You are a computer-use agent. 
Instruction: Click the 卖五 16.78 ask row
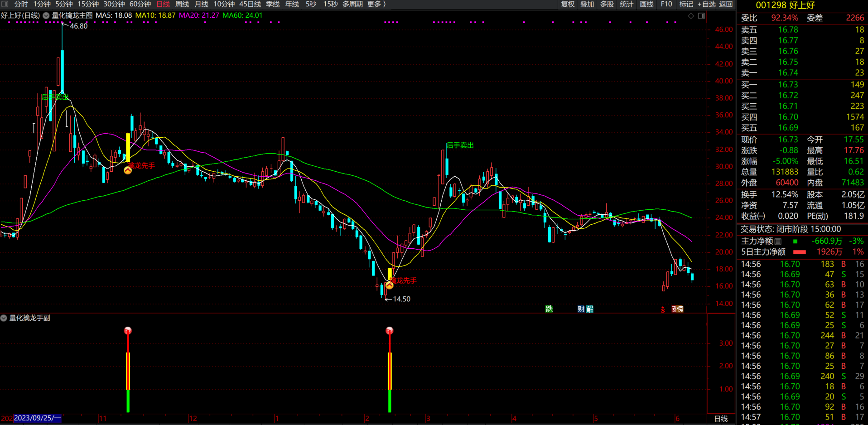[802, 30]
